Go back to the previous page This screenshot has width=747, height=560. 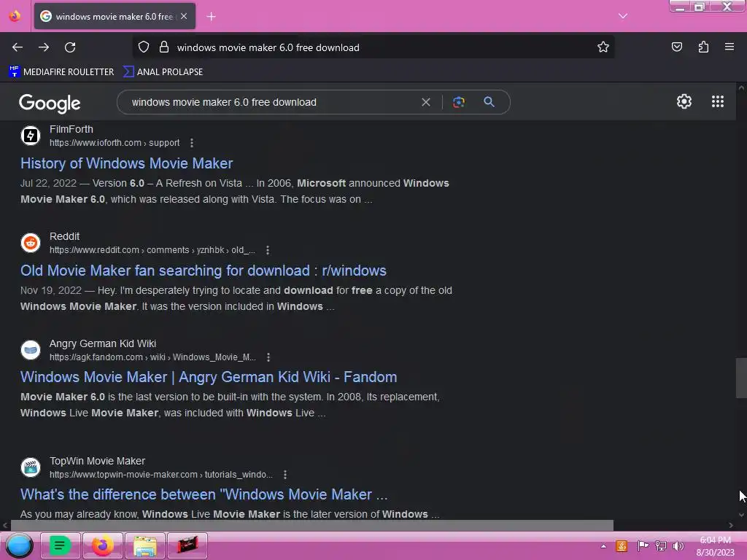point(18,47)
